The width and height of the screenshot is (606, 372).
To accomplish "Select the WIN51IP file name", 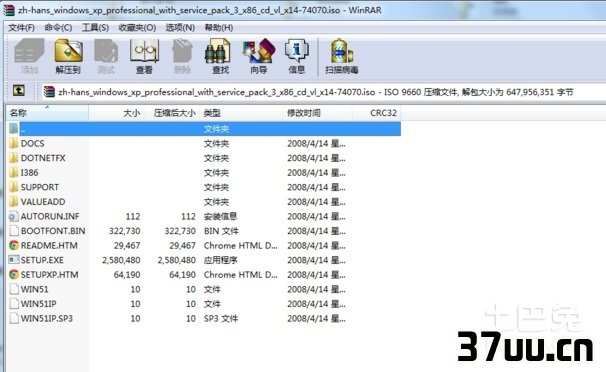I will tap(38, 304).
